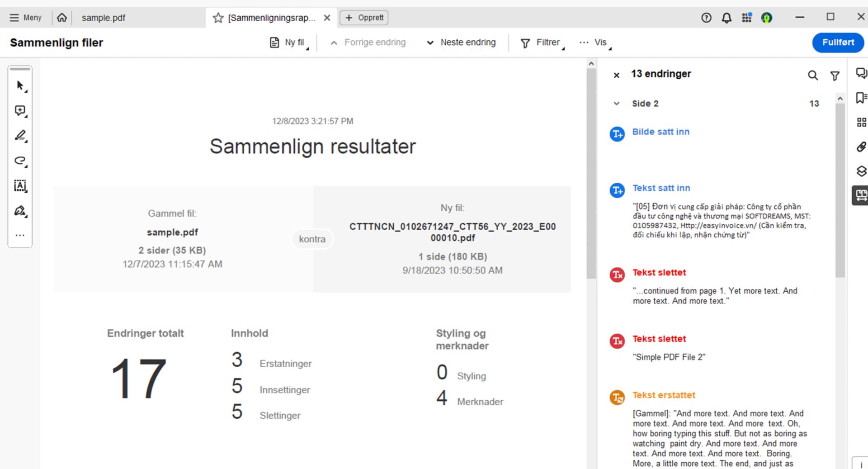Choose the add comment tool
Viewport: 868px width, 469px height.
coord(20,110)
